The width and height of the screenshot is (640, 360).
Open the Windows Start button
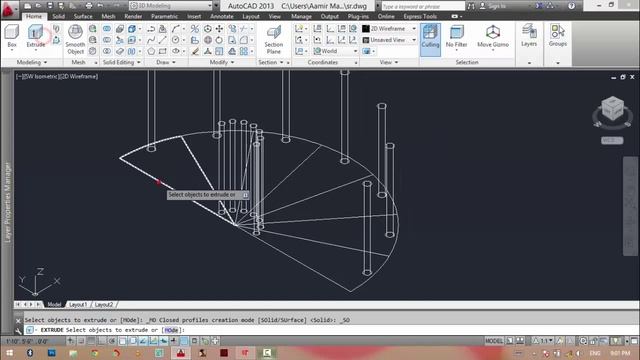coord(9,353)
